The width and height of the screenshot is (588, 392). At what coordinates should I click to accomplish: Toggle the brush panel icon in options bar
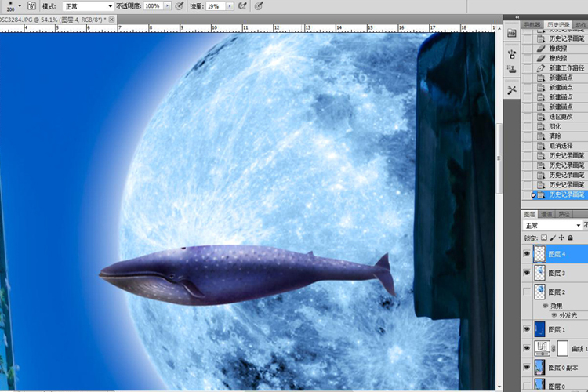pyautogui.click(x=32, y=5)
